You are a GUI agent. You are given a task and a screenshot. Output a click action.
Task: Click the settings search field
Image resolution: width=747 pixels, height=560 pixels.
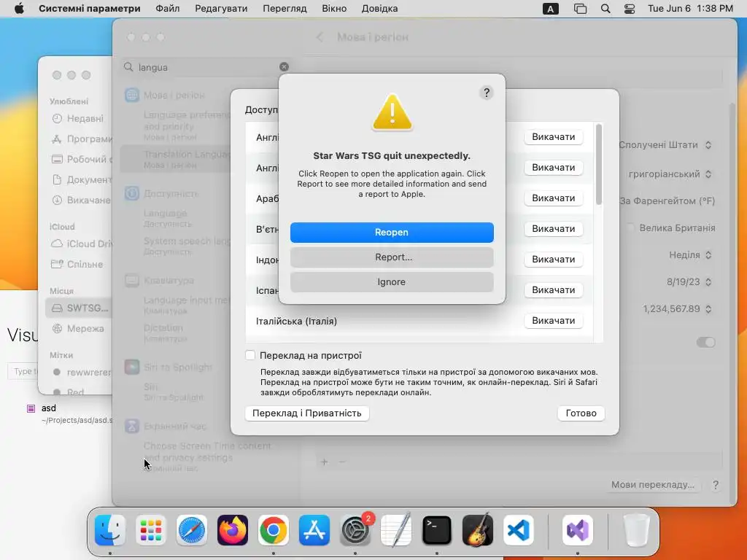[x=206, y=67]
